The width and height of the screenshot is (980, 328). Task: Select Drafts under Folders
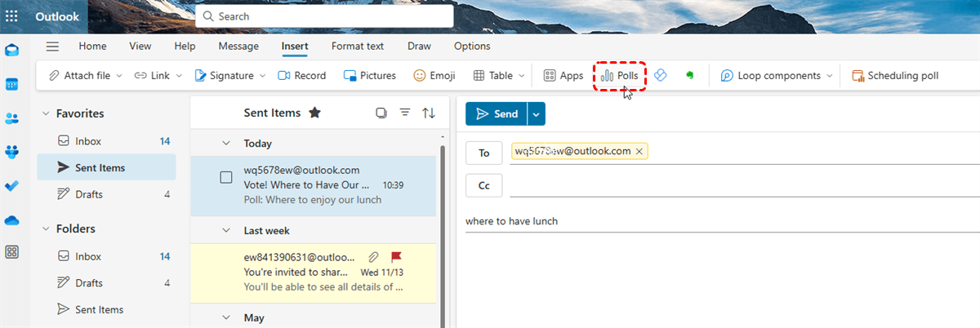tap(106, 283)
